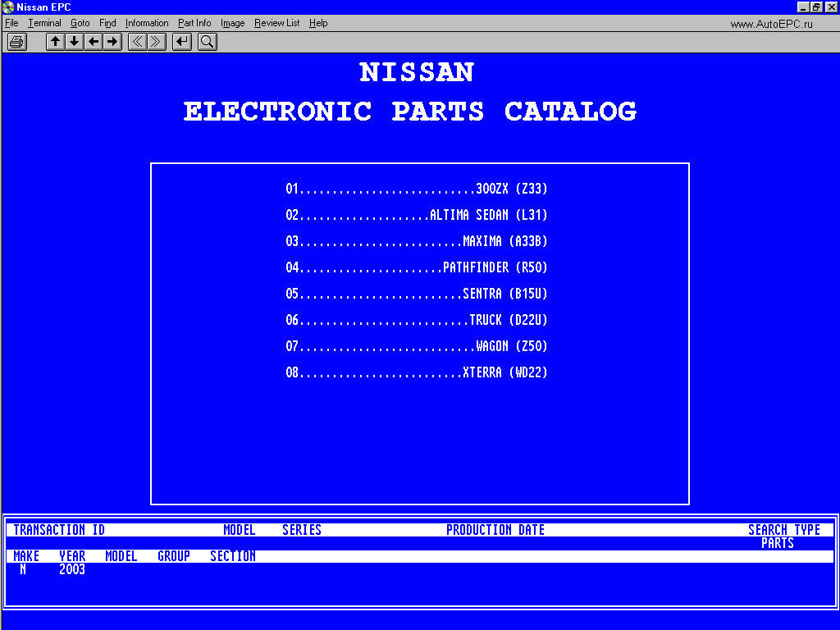Click the MAKE column label
This screenshot has width=840, height=630.
[x=26, y=556]
